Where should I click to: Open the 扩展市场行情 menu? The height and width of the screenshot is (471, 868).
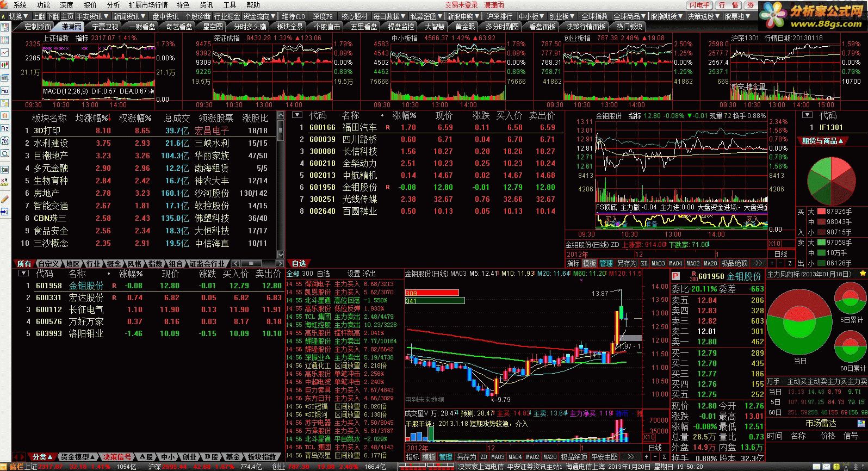pyautogui.click(x=148, y=5)
